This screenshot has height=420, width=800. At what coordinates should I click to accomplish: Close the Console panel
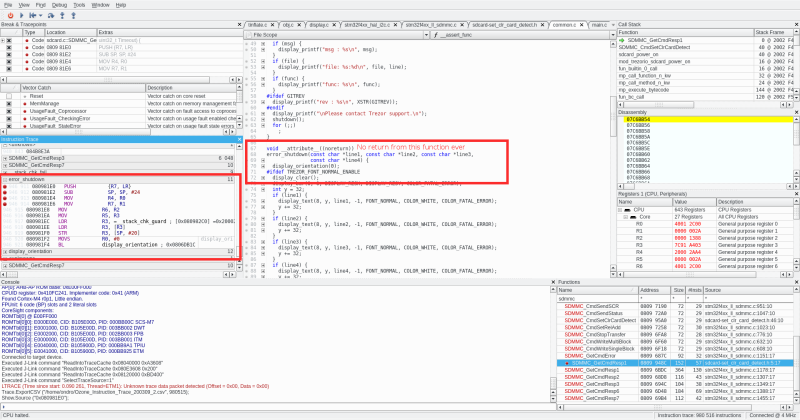[553, 282]
